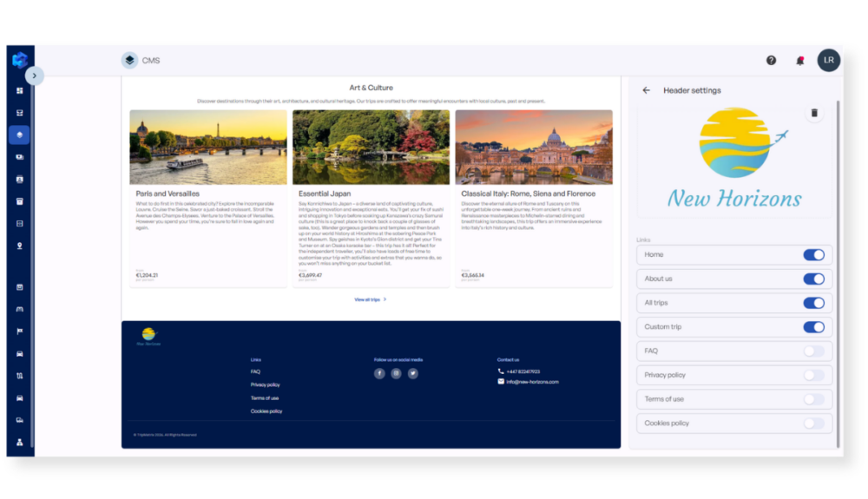Click the Classical Italy: Rome, Siena and Florence title

pos(528,194)
